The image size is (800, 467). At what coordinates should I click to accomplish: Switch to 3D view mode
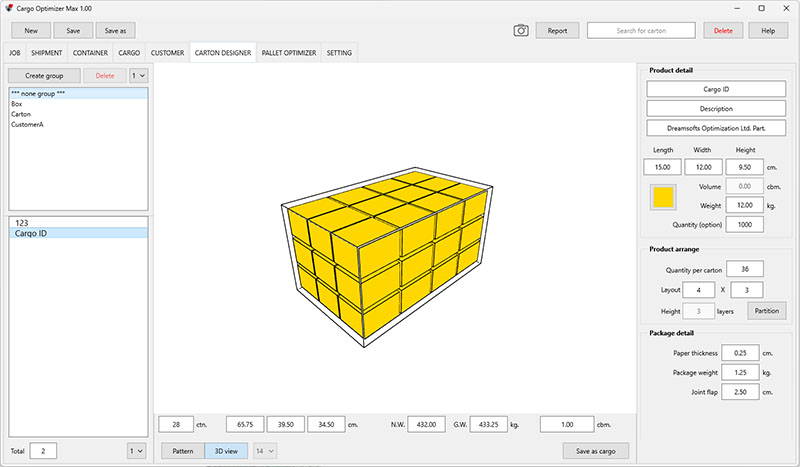226,451
